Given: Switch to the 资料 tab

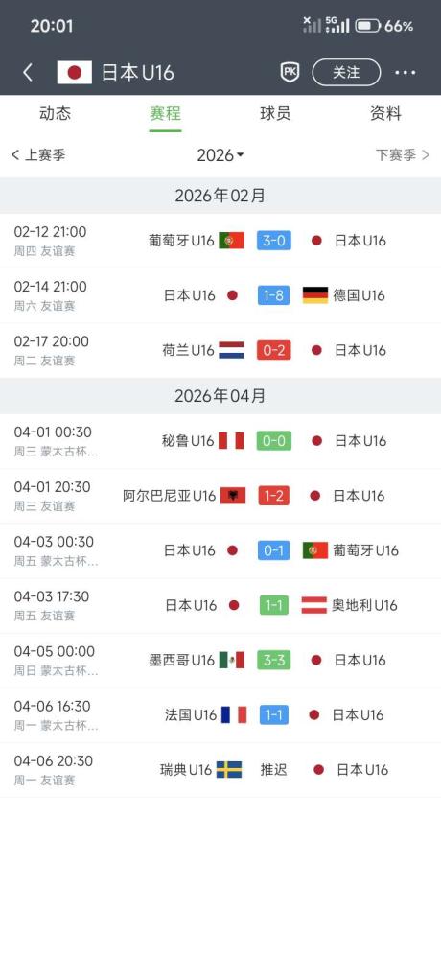Looking at the screenshot, I should [385, 113].
